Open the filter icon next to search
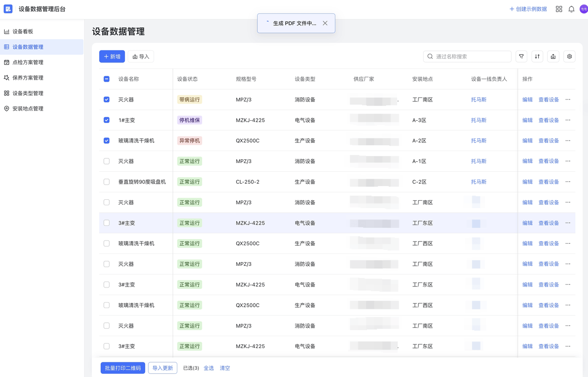Image resolution: width=588 pixels, height=377 pixels. coord(521,56)
